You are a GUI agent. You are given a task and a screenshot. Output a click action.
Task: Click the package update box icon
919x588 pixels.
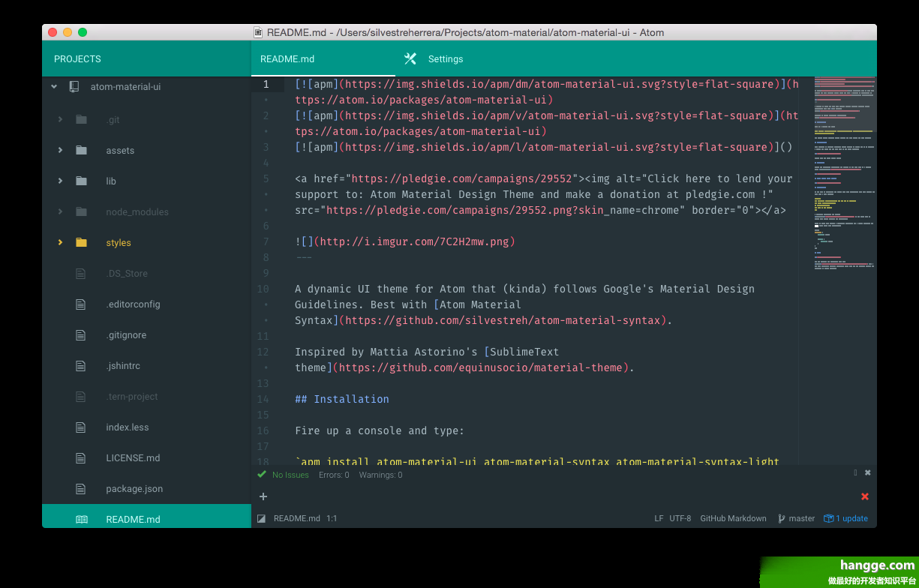click(x=829, y=518)
